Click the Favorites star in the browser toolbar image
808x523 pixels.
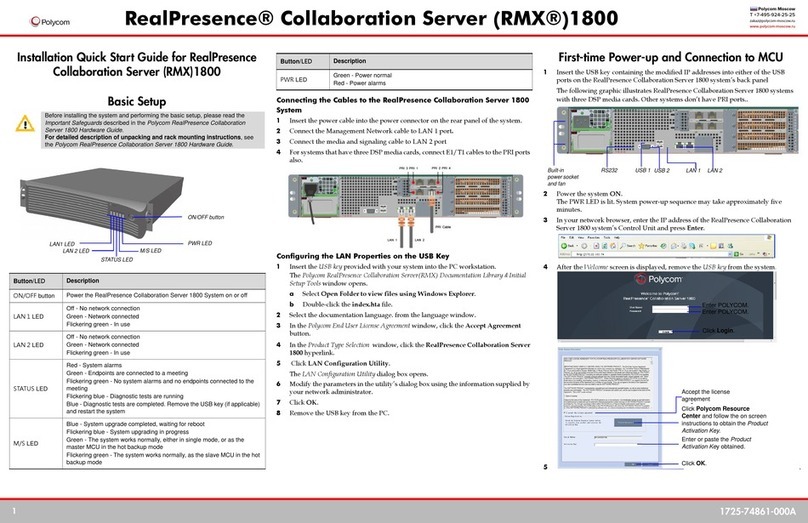pos(641,246)
